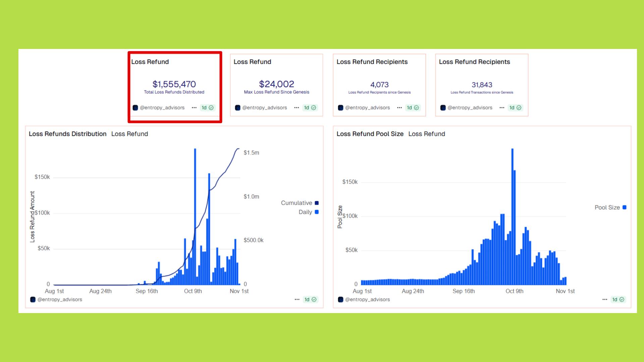644x362 pixels.
Task: Click the $1,555,470 total refund value
Action: tap(174, 84)
